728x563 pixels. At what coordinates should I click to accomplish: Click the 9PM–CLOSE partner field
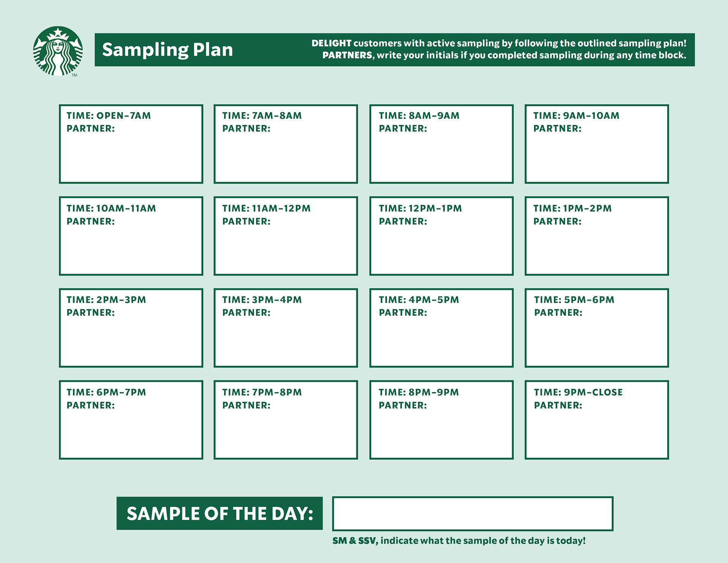pyautogui.click(x=596, y=420)
